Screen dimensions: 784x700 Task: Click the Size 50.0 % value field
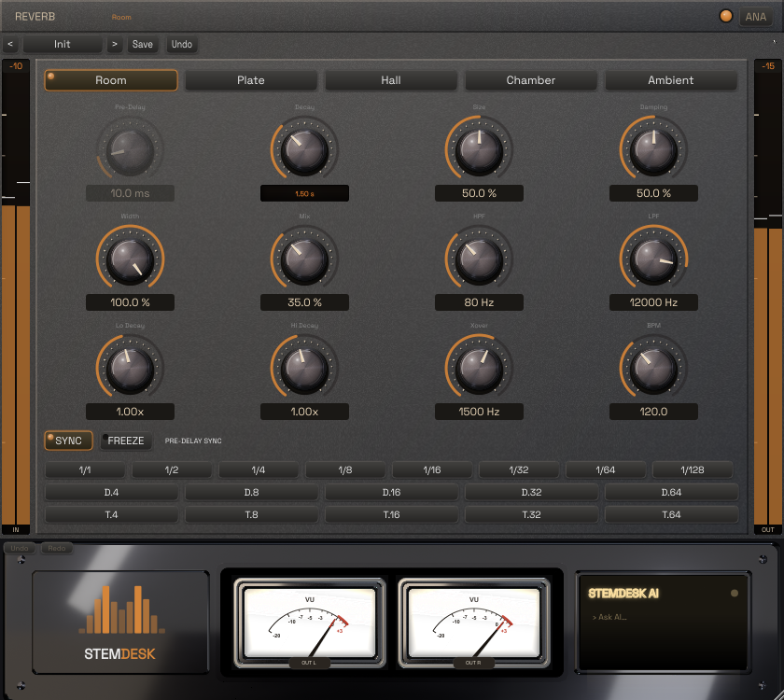click(479, 193)
